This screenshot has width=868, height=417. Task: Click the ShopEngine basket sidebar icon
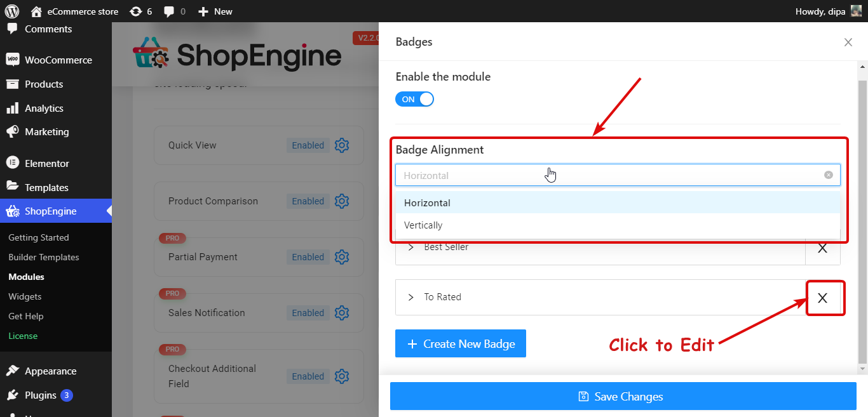tap(12, 211)
